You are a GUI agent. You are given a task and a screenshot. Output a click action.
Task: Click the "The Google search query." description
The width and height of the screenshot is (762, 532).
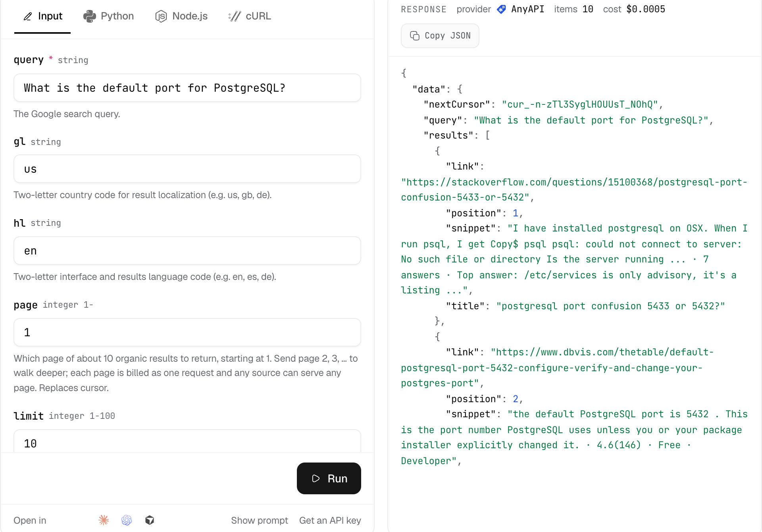point(67,114)
